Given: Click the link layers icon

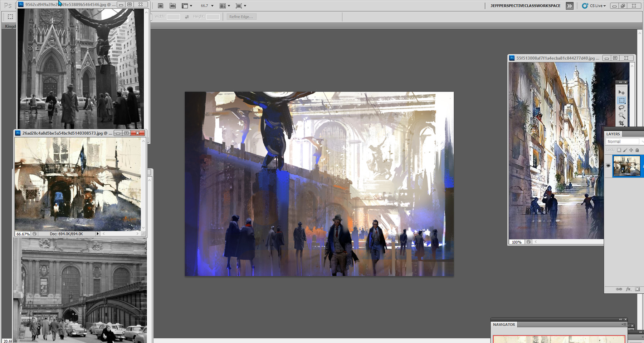Looking at the screenshot, I should pos(619,289).
